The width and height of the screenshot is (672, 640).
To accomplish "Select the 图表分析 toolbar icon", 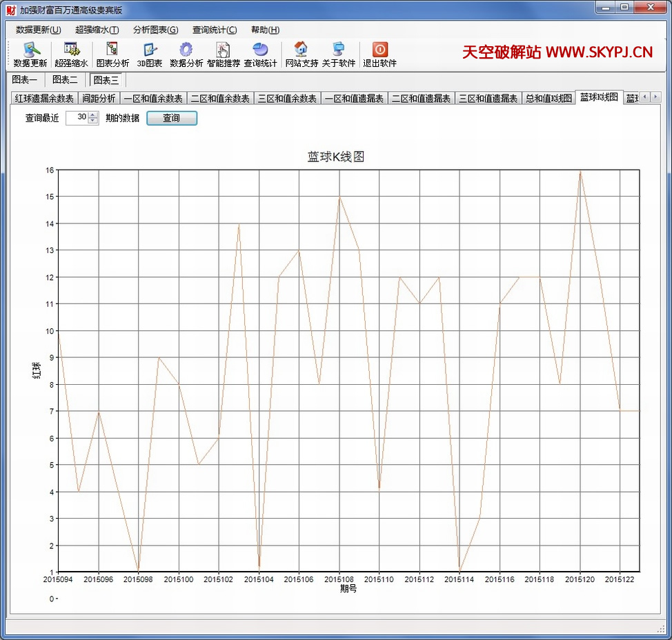I will pos(112,50).
